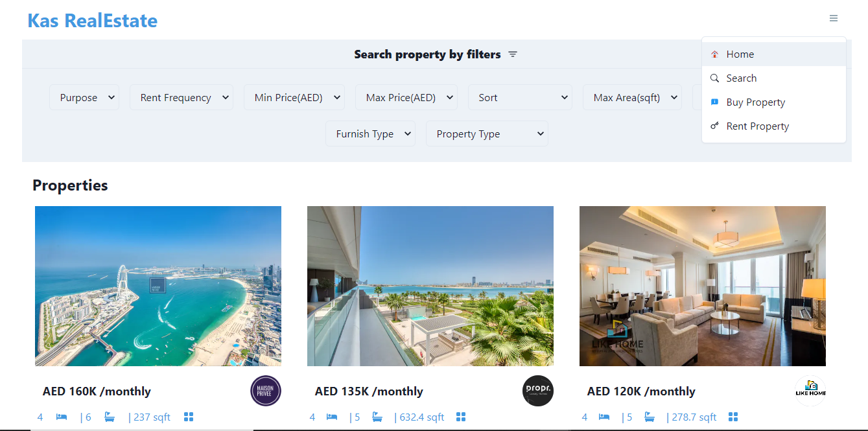The width and height of the screenshot is (868, 431).
Task: Open the beach aerial property photo
Action: [x=158, y=286]
